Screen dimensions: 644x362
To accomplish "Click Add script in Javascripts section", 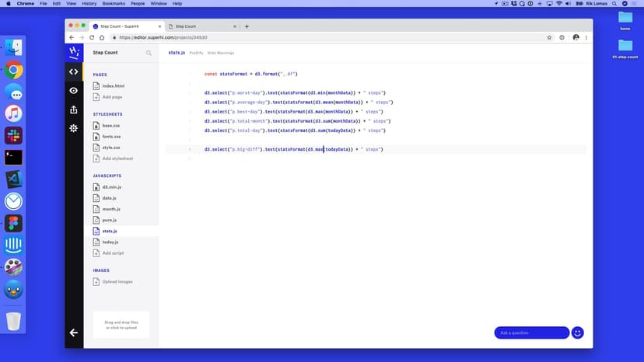I will click(x=113, y=253).
